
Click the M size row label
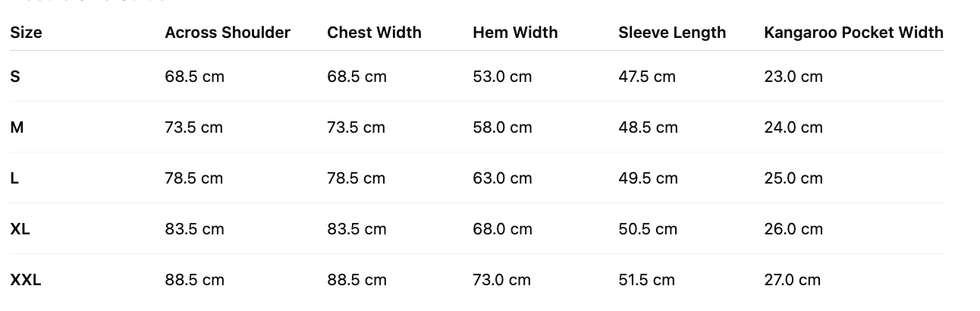point(17,127)
